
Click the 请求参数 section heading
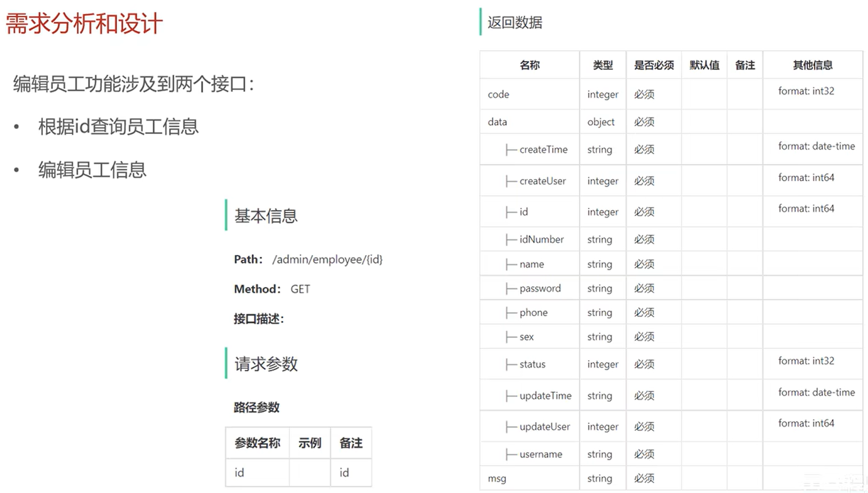click(x=266, y=364)
